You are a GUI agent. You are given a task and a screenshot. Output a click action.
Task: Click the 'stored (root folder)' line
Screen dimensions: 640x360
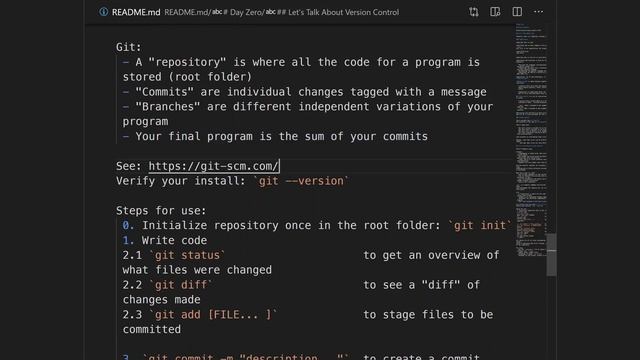pyautogui.click(x=187, y=77)
